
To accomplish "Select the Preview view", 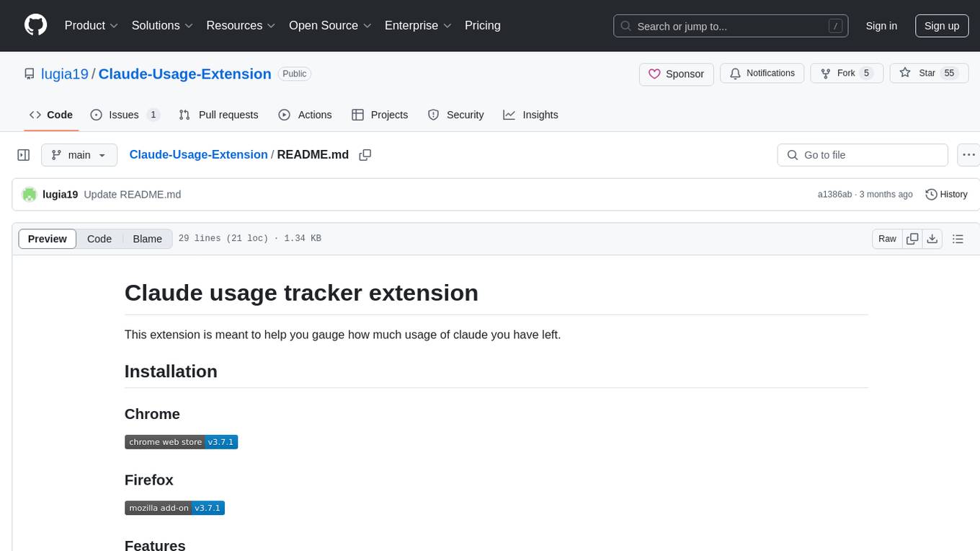I will [48, 239].
